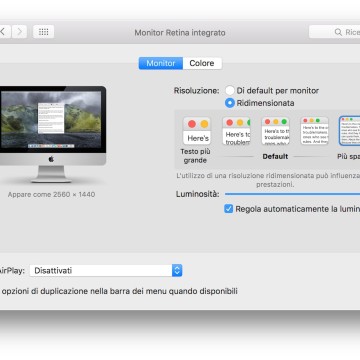Click the scaled resolution performance warning text
The height and width of the screenshot is (360, 360).
[x=268, y=180]
